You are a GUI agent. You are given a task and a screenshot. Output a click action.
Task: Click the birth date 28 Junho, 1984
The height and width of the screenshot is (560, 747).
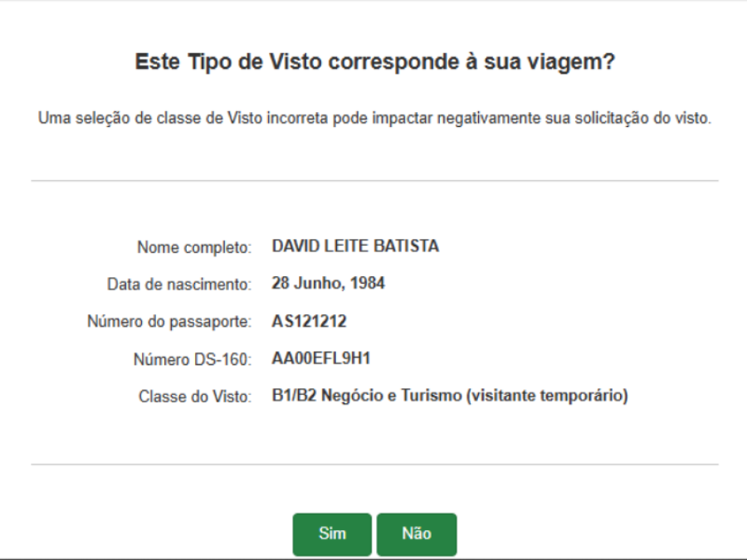(x=328, y=284)
